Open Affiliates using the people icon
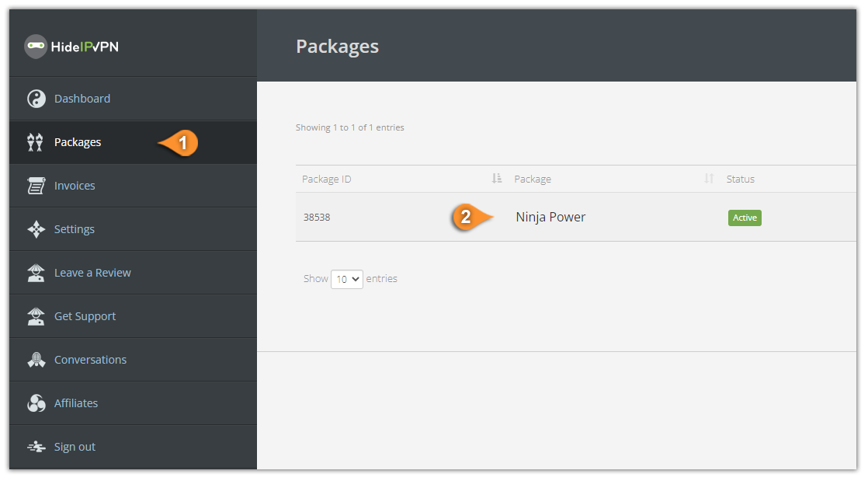Screen dimensions: 868x481 pos(36,403)
